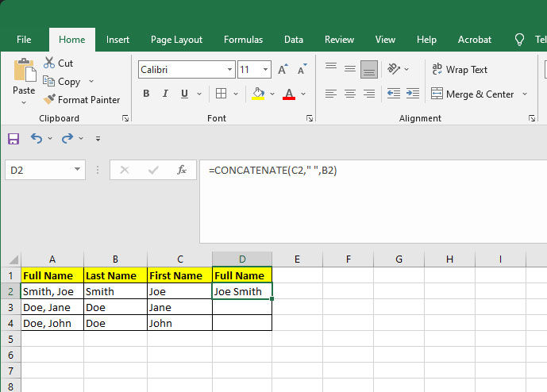Expand the Copy dropdown arrow
This screenshot has width=547, height=392.
pyautogui.click(x=91, y=81)
